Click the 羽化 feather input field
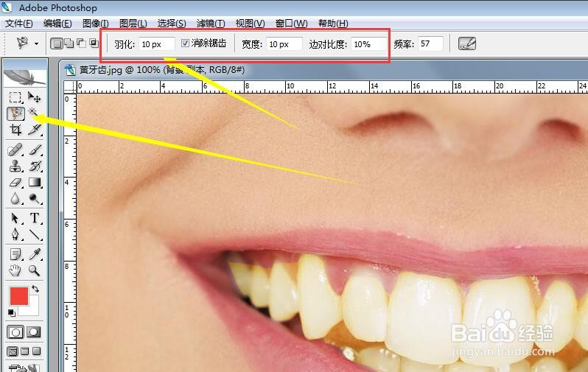This screenshot has height=372, width=588. click(x=156, y=44)
